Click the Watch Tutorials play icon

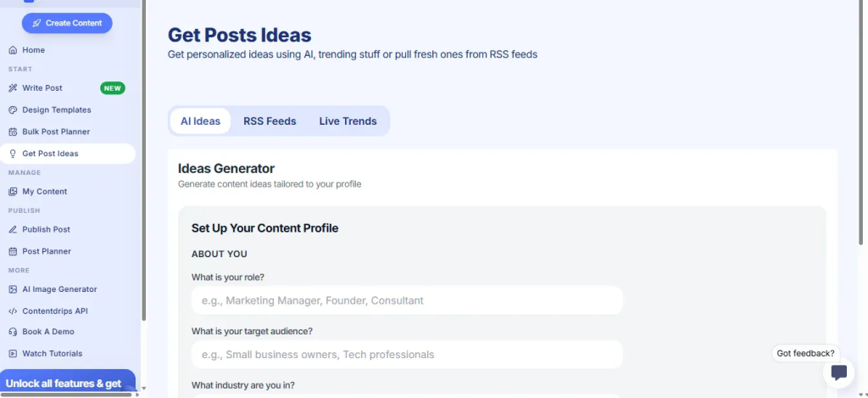point(13,354)
